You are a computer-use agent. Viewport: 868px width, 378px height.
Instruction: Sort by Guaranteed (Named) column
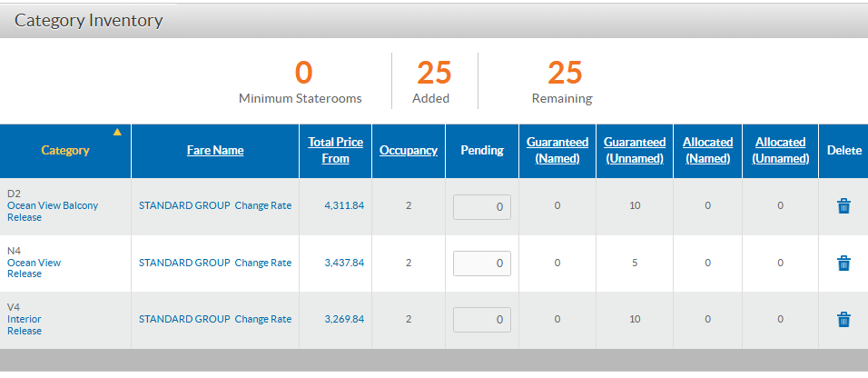[x=557, y=151]
